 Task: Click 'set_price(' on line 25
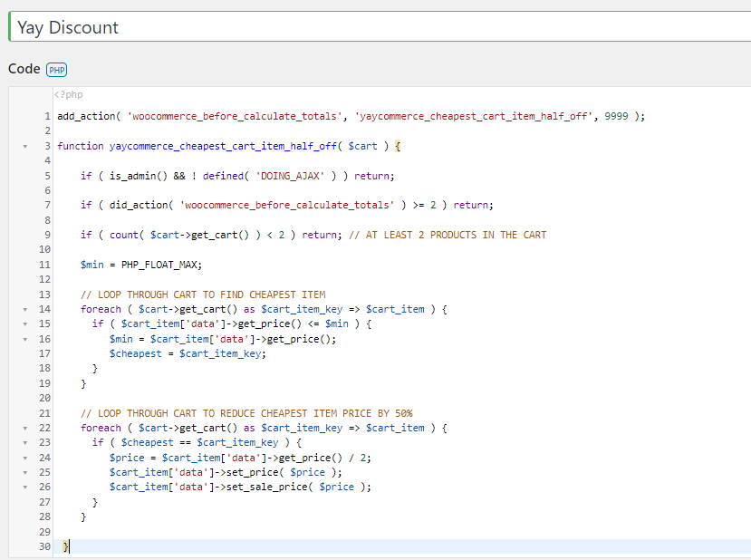click(255, 472)
